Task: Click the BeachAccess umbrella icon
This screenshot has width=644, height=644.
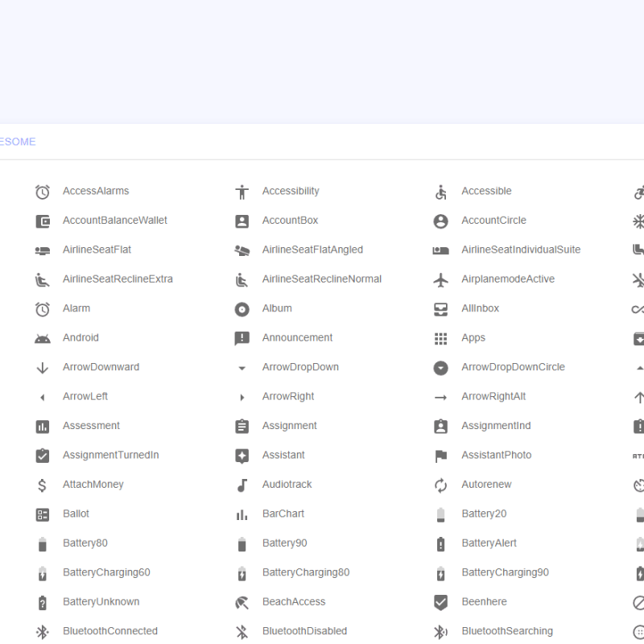Action: coord(242,602)
